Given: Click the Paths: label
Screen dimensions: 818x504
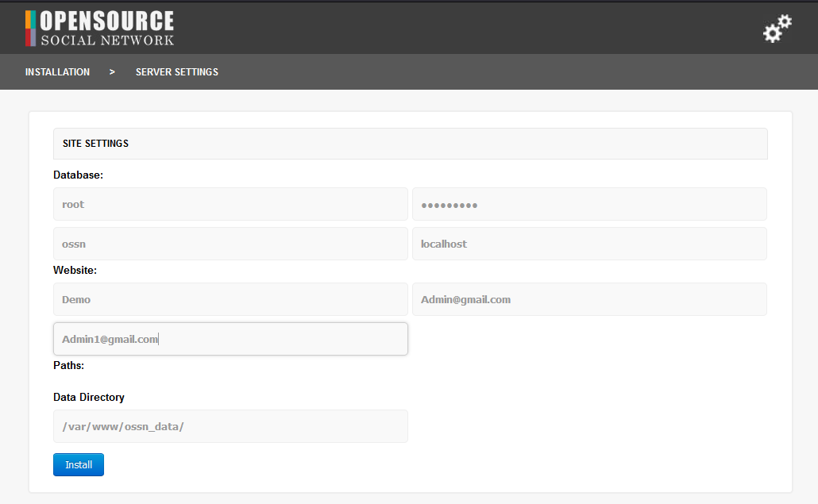Looking at the screenshot, I should click(x=68, y=365).
